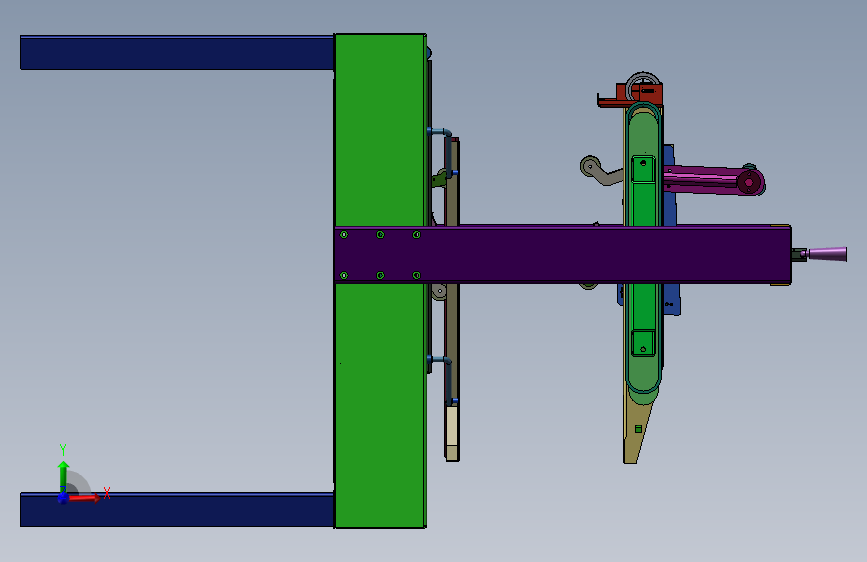867x562 pixels.
Task: Select the upper green mounting block on the belt
Action: pyautogui.click(x=643, y=169)
